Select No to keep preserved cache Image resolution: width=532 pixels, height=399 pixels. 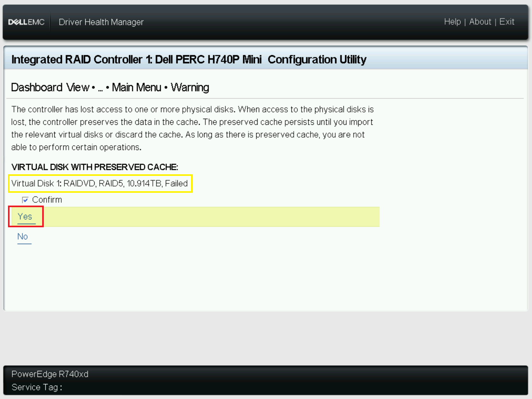[23, 236]
